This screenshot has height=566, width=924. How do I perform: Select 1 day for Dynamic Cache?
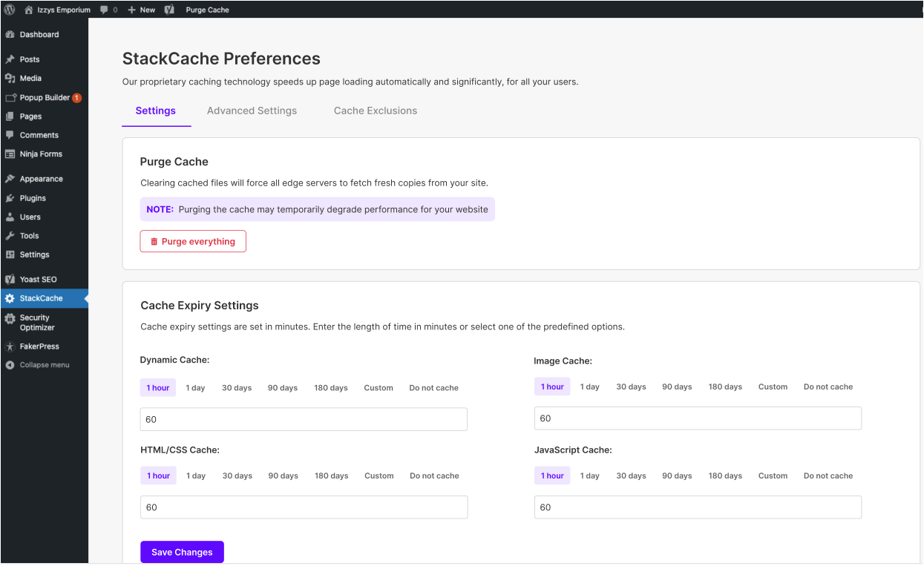195,388
